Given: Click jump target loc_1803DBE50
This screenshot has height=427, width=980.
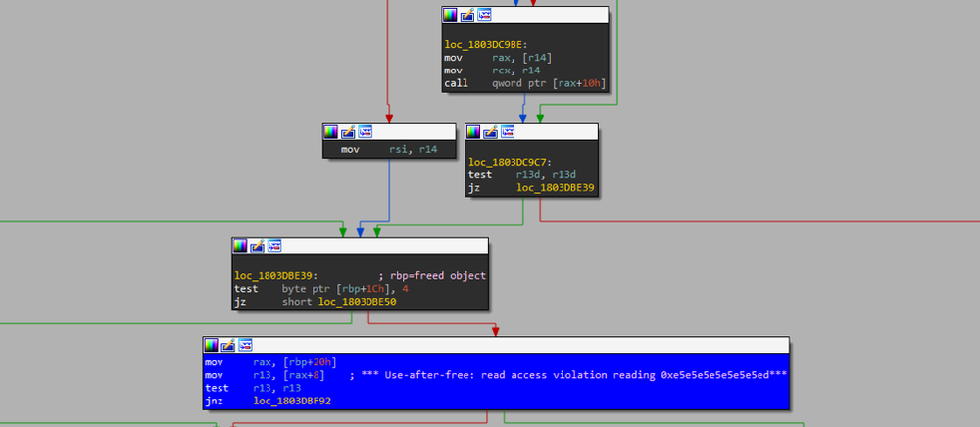Looking at the screenshot, I should click(x=357, y=303).
